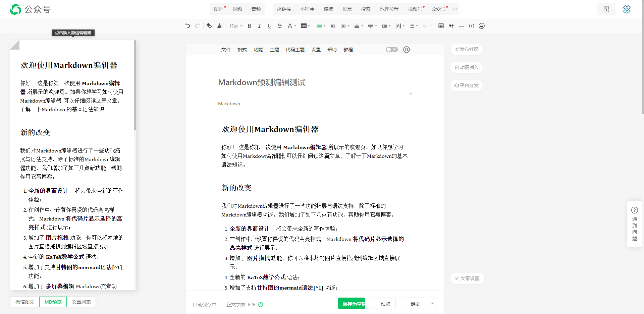644x314 pixels.
Task: Click the question mark help icon on the right
Action: [x=635, y=210]
